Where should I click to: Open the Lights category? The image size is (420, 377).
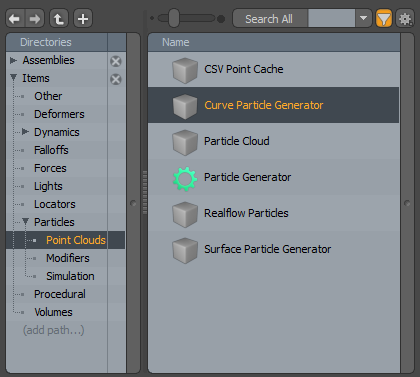[x=48, y=186]
